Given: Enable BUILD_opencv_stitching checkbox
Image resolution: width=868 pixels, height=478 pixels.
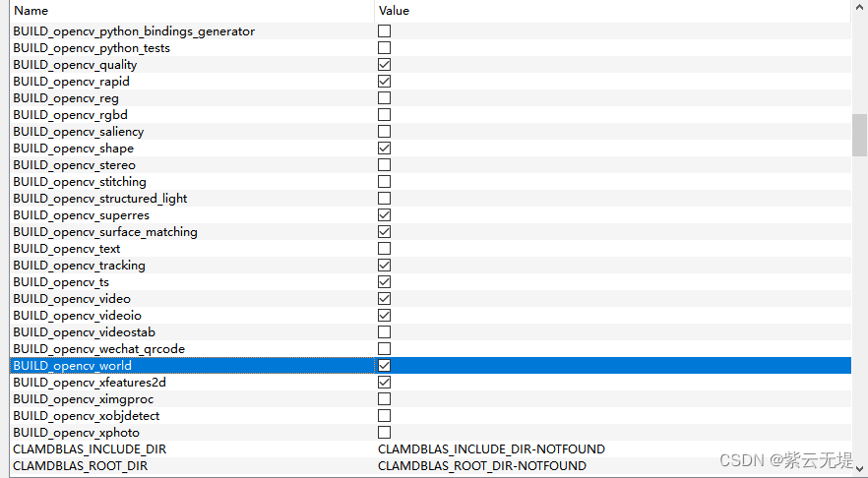Looking at the screenshot, I should tap(384, 181).
